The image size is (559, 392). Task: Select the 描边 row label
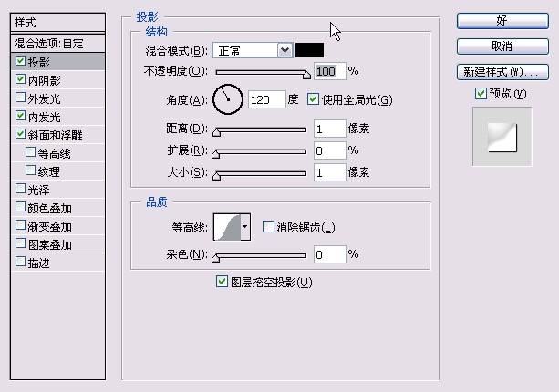coord(39,263)
